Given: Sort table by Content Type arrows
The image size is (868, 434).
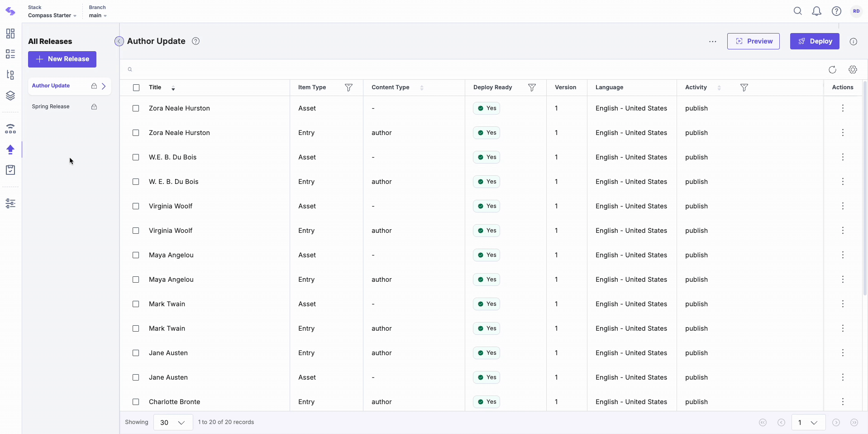Looking at the screenshot, I should coord(422,88).
